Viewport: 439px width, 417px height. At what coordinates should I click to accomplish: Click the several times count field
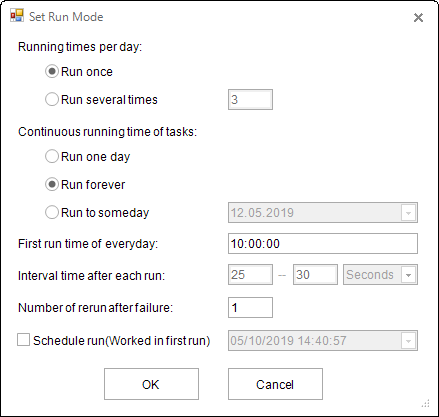coord(250,99)
